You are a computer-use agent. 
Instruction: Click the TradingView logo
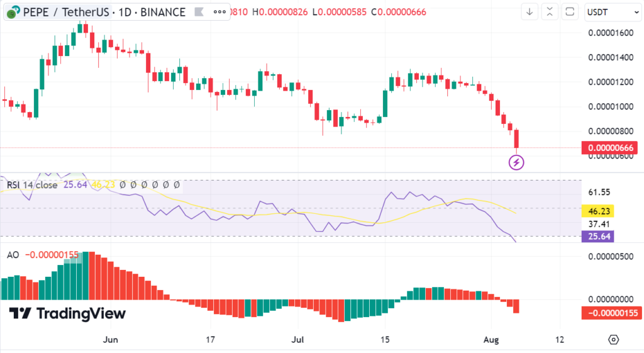[67, 313]
